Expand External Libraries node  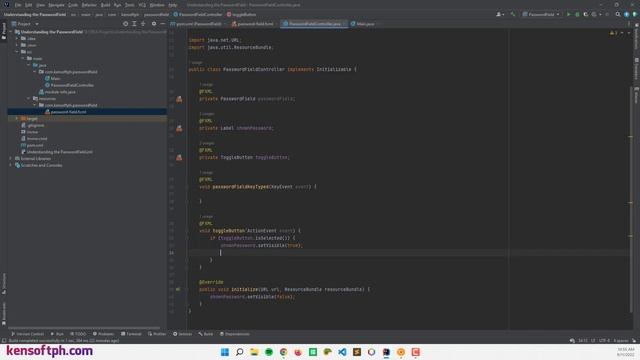coord(11,158)
